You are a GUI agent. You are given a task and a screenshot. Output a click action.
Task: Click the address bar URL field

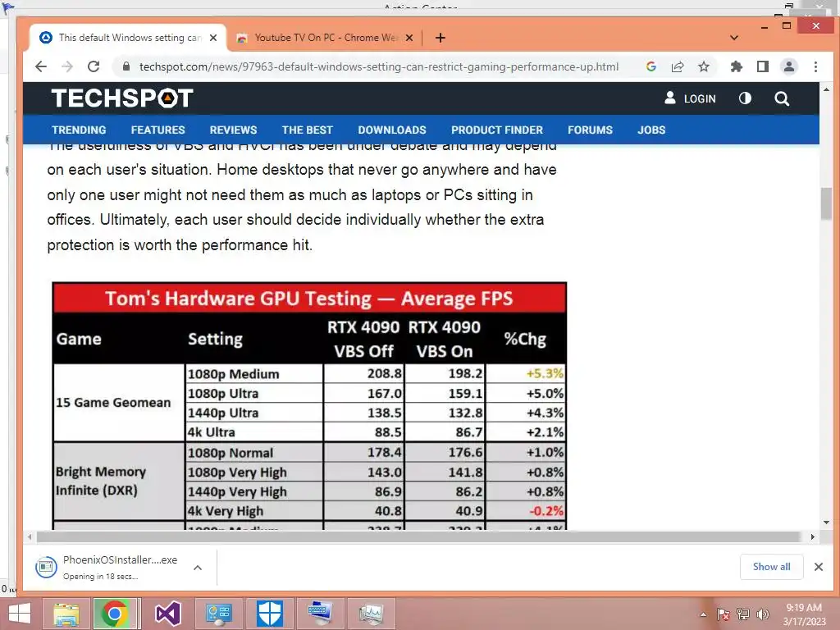(379, 66)
